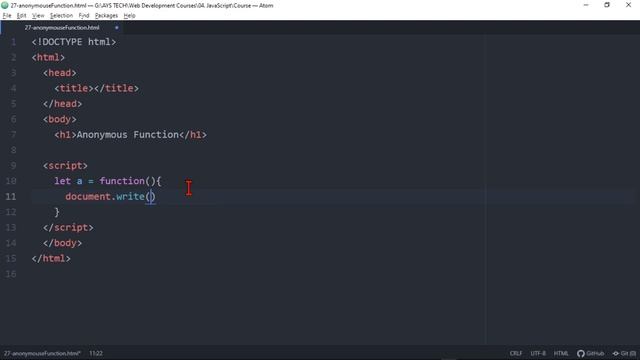Minimize the Atom window

pyautogui.click(x=586, y=5)
